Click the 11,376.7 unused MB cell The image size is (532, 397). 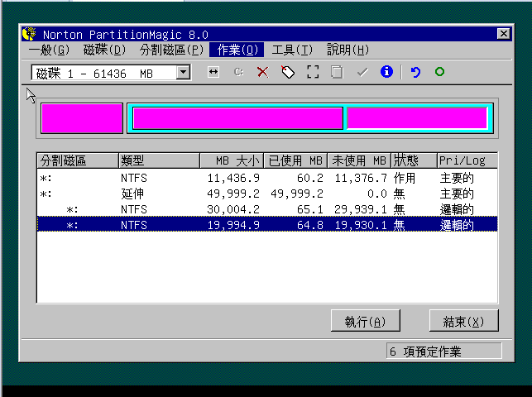(x=361, y=178)
